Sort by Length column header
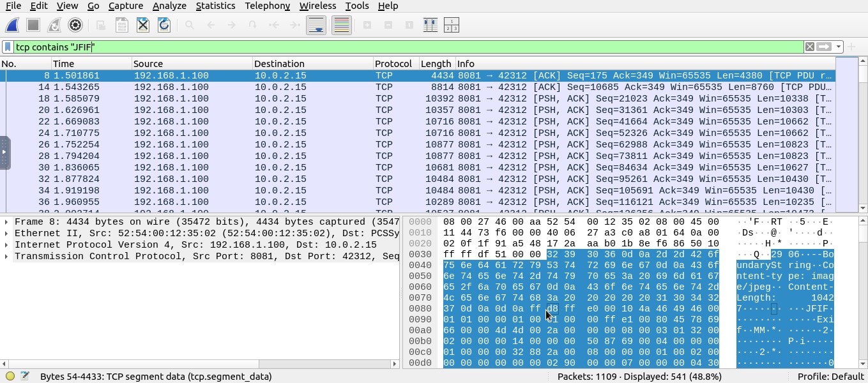The width and height of the screenshot is (868, 383). click(x=437, y=64)
